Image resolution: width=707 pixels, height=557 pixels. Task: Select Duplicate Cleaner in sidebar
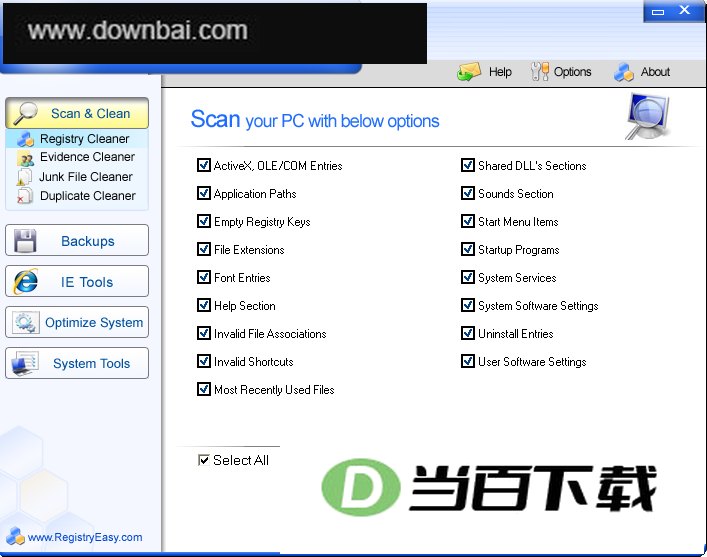(77, 196)
